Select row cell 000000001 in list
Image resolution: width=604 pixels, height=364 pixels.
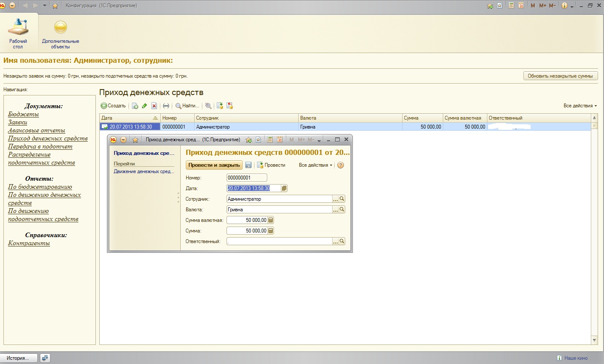[x=177, y=127]
